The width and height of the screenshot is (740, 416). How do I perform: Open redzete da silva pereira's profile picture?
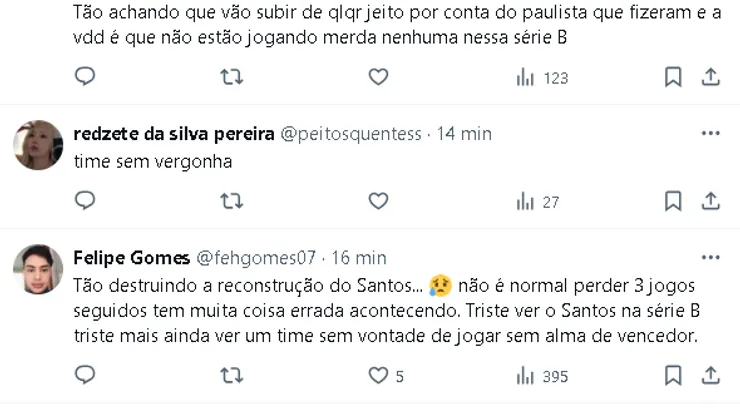(x=38, y=147)
